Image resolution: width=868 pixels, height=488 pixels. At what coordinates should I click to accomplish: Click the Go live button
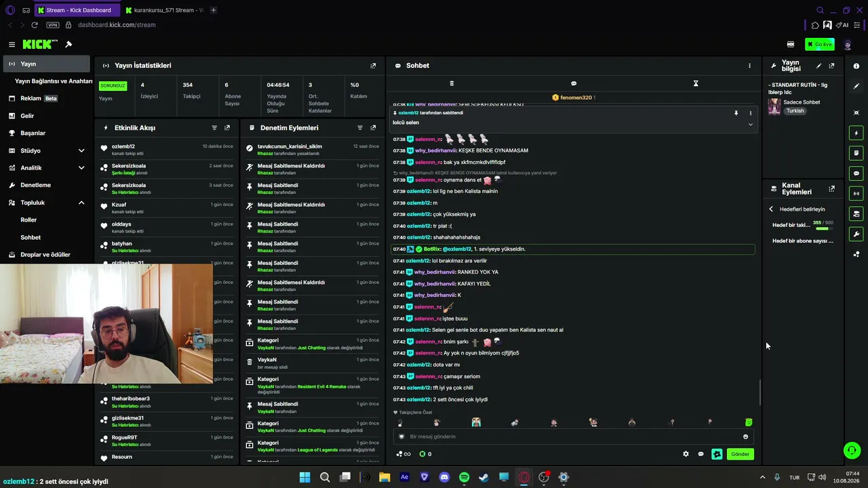[820, 44]
